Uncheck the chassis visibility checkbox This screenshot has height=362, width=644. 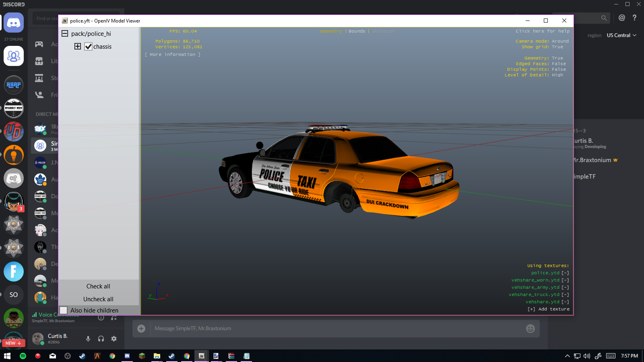tap(89, 47)
